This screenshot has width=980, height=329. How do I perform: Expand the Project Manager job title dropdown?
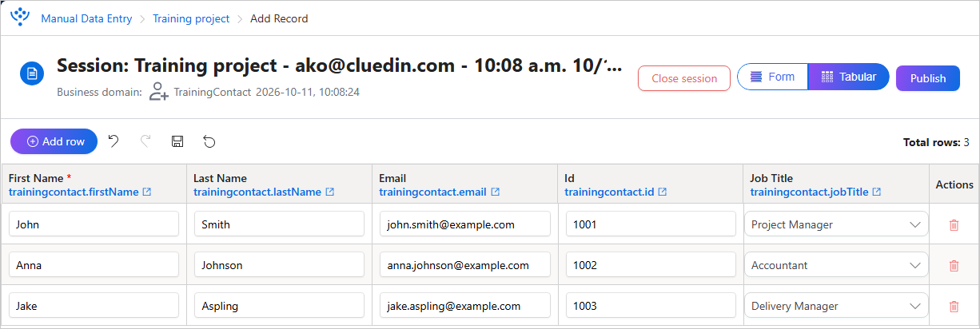[x=915, y=225]
